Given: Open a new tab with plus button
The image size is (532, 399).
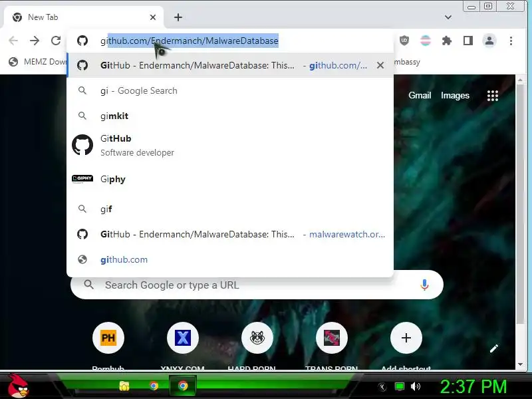Looking at the screenshot, I should tap(178, 17).
